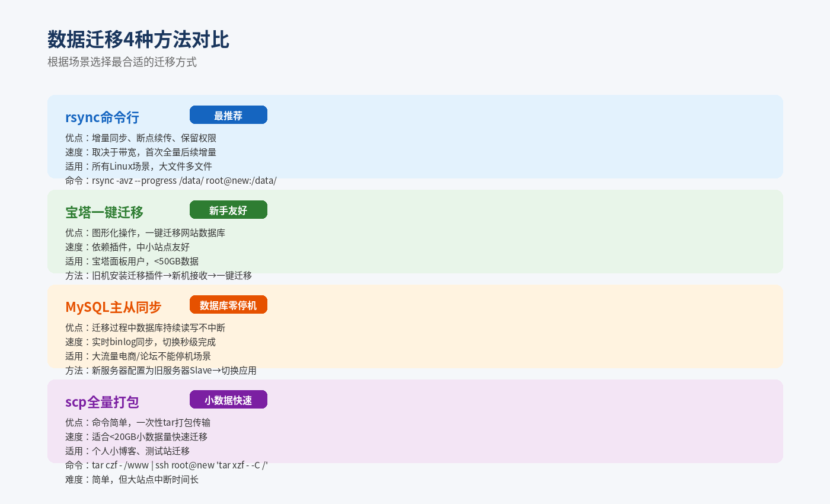This screenshot has width=830, height=504.
Task: Click the tar czf ssh command line
Action: [167, 465]
